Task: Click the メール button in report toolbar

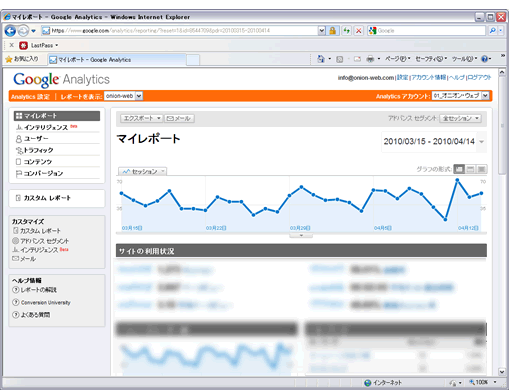Action: [x=179, y=118]
